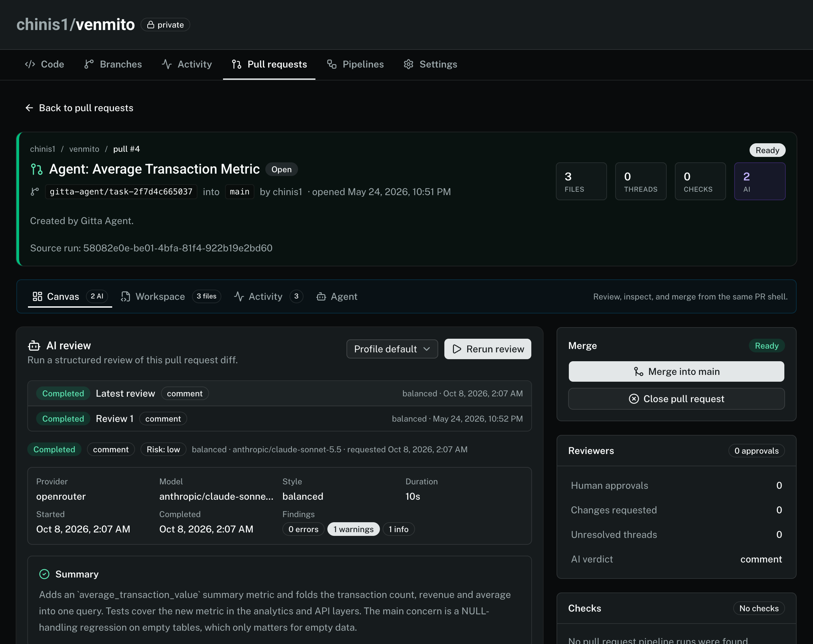Click the Summary check circle icon
The width and height of the screenshot is (813, 644).
[x=44, y=574]
